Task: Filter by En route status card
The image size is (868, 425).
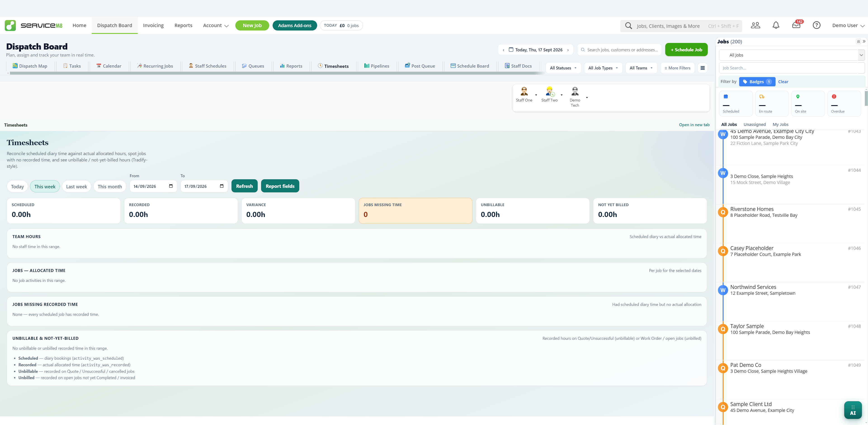Action: 772,104
